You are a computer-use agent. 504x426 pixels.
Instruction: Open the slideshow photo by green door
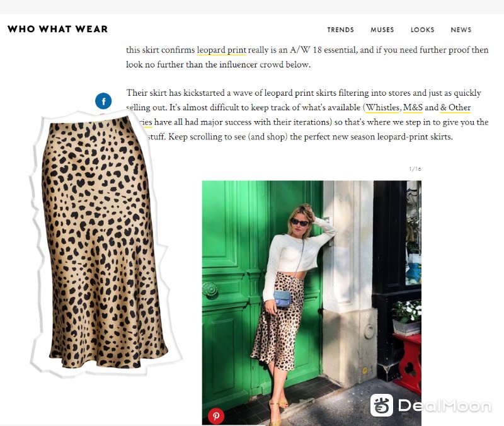(311, 303)
